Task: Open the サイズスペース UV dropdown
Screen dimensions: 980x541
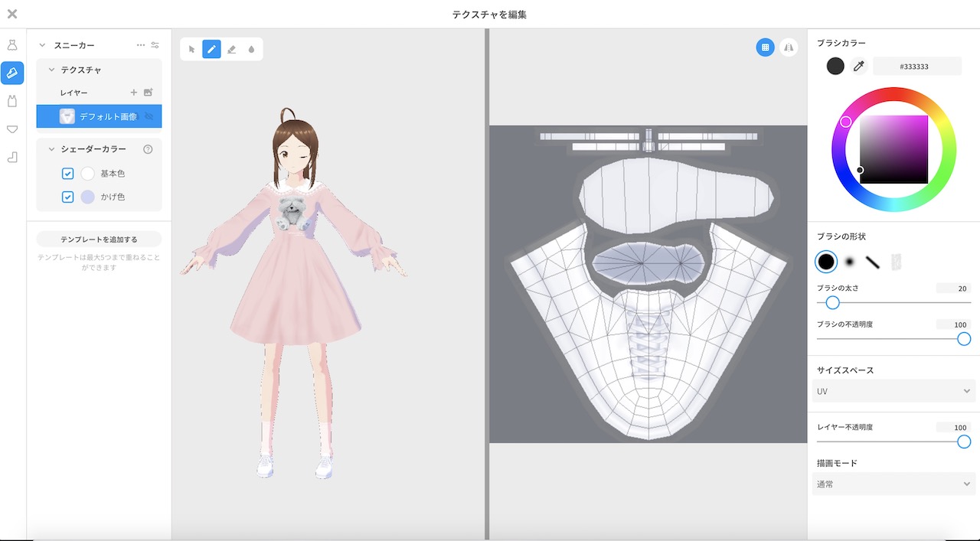Action: (893, 391)
